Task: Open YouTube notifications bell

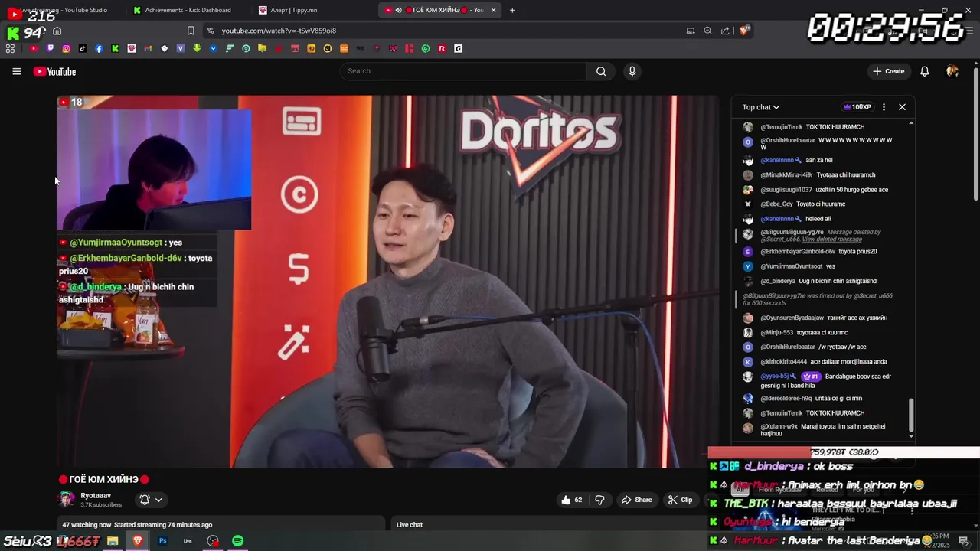Action: click(924, 71)
